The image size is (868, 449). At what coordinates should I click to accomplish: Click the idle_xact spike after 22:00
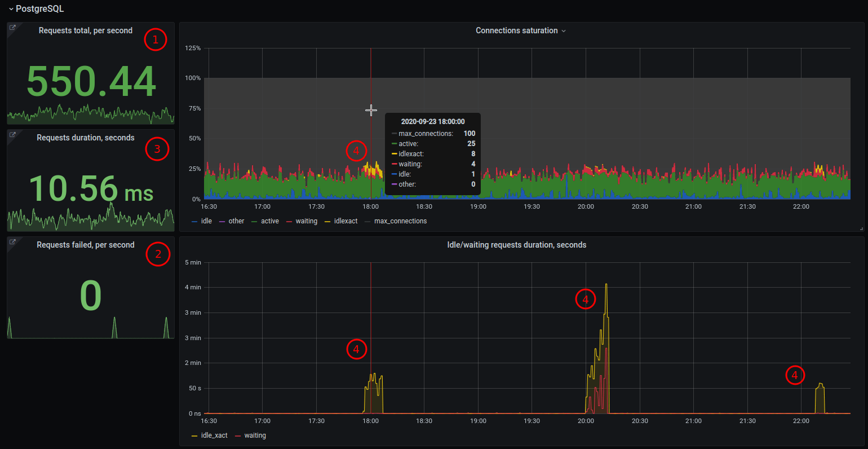pos(820,398)
